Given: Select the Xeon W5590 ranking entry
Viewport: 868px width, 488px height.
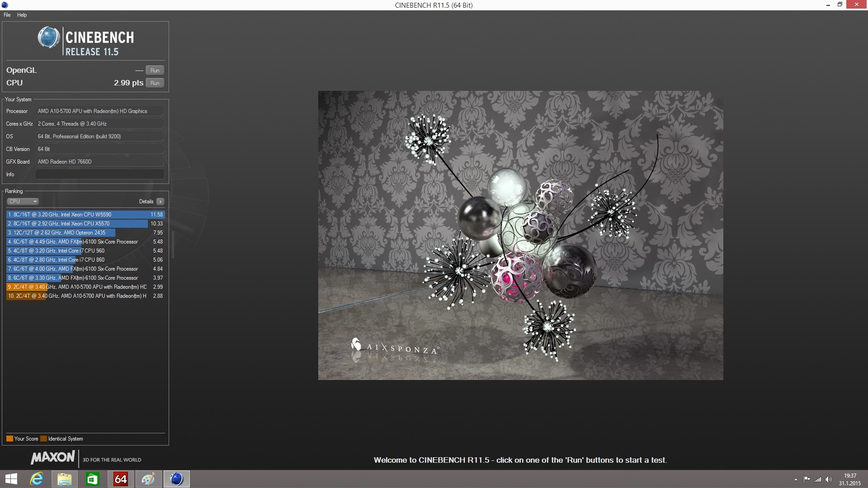Looking at the screenshot, I should 85,215.
